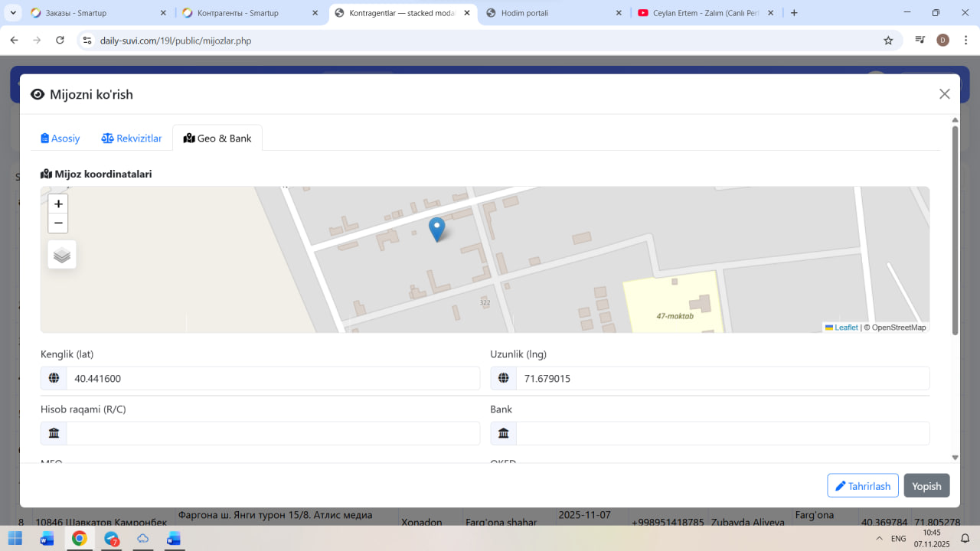Focus the Uzunlik longitude field
Image resolution: width=980 pixels, height=551 pixels.
tap(722, 378)
